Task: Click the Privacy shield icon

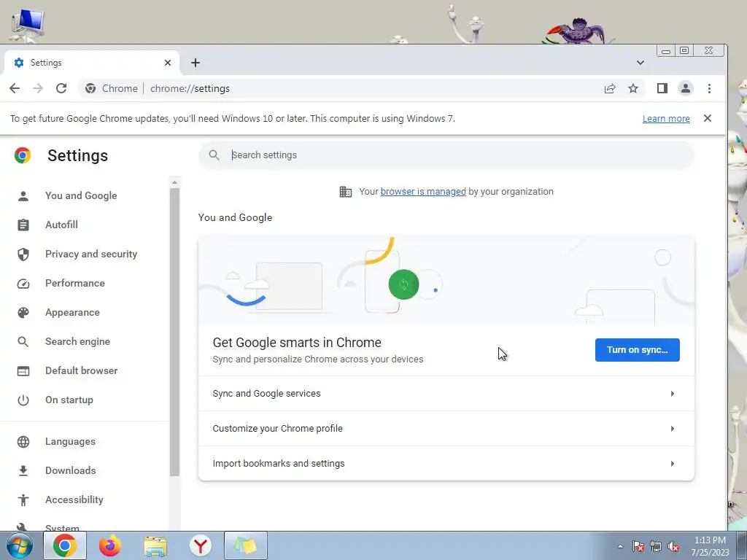Action: pyautogui.click(x=23, y=254)
